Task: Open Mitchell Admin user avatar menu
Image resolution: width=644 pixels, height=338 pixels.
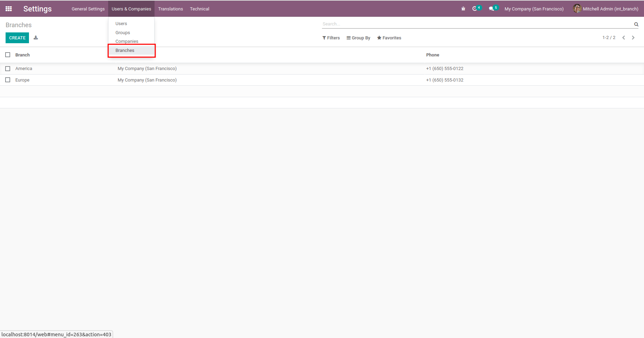Action: [x=606, y=9]
